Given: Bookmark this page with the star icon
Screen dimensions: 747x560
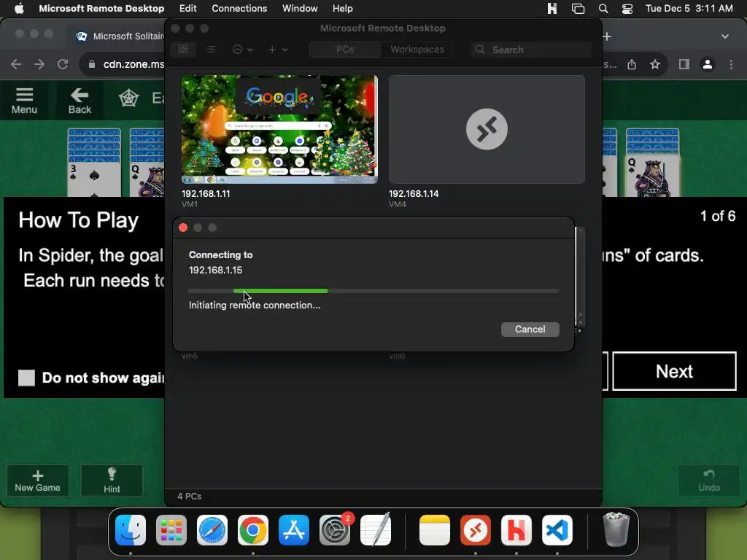Looking at the screenshot, I should click(x=655, y=64).
